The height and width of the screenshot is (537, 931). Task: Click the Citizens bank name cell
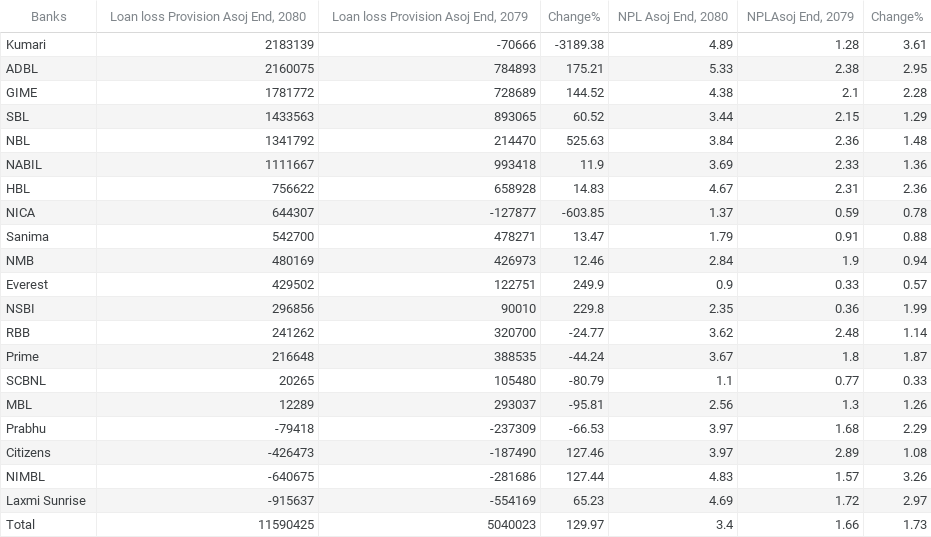[x=28, y=453]
